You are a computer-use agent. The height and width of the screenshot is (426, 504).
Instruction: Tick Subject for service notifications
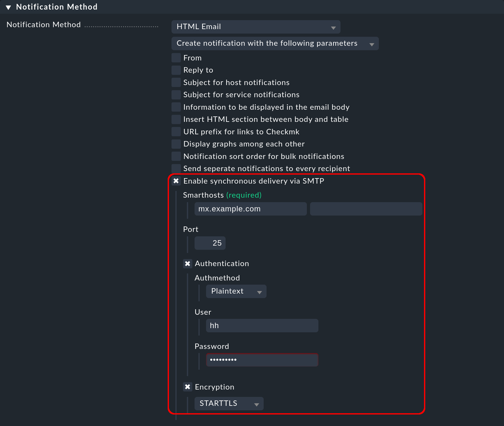pos(176,95)
